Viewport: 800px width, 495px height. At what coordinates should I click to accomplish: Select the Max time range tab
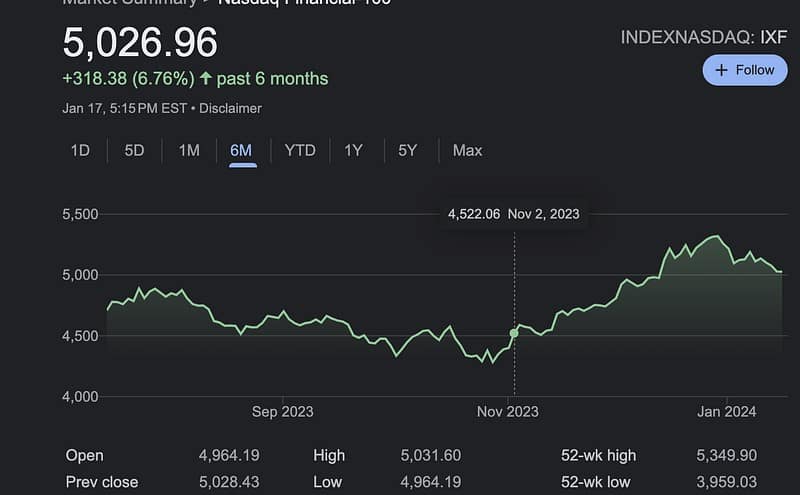click(467, 151)
